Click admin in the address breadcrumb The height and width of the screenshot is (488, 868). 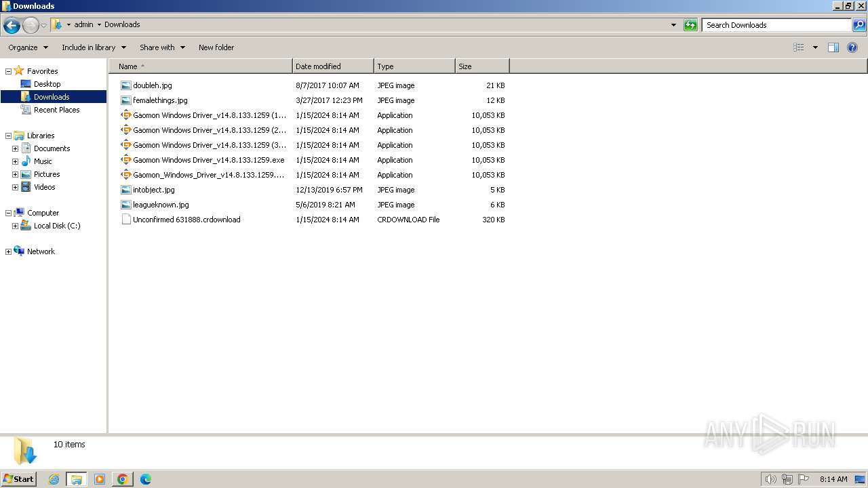[83, 24]
